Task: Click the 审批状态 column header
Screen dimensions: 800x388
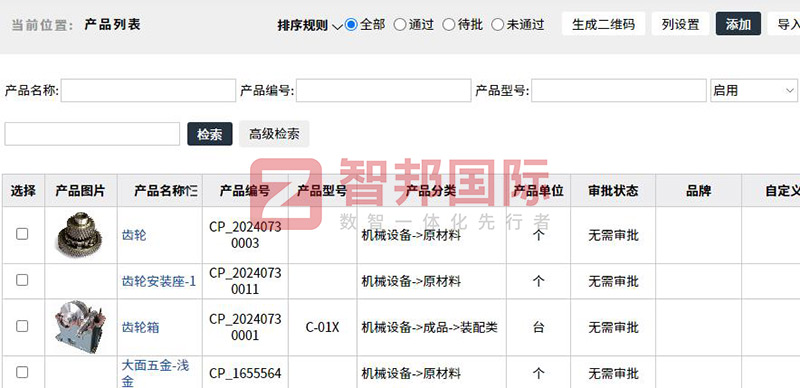Action: [613, 191]
